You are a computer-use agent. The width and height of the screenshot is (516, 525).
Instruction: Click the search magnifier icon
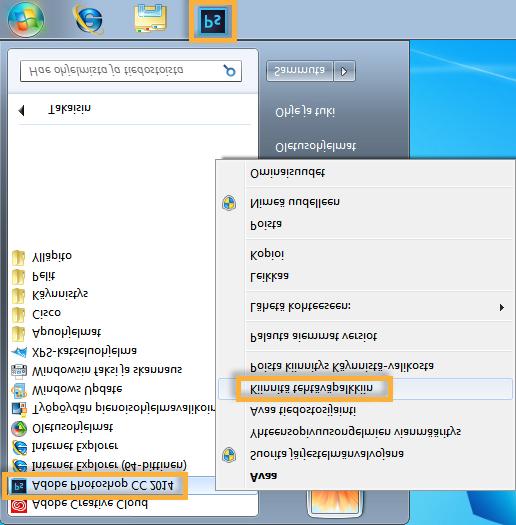[230, 71]
